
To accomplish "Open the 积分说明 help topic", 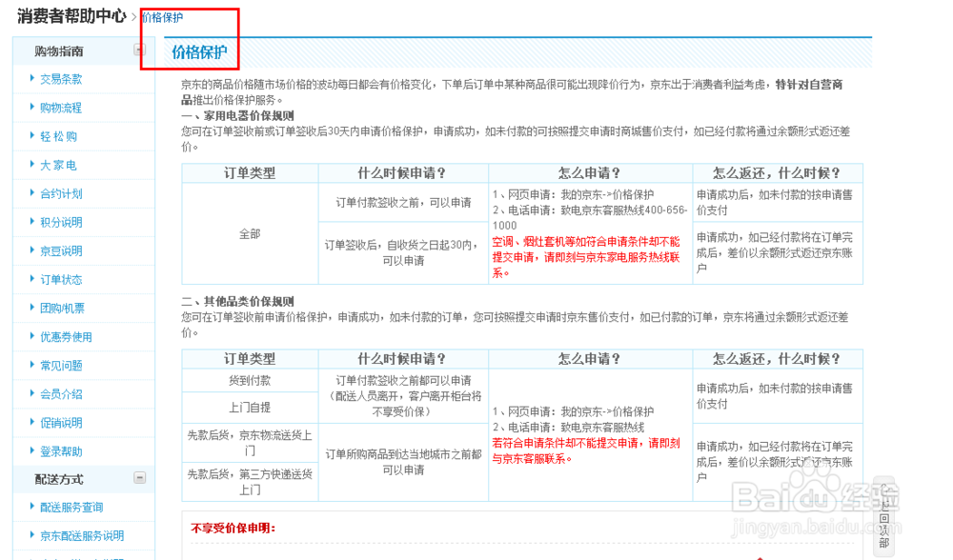I will coord(61,222).
